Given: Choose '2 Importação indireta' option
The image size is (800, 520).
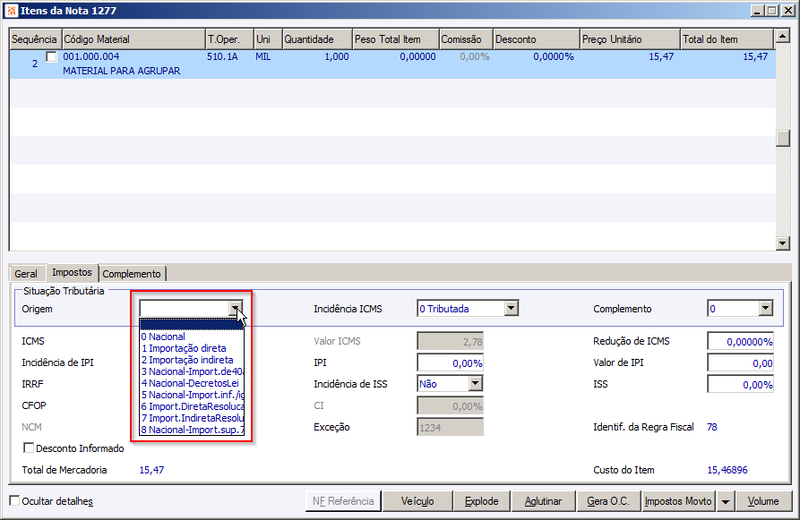Looking at the screenshot, I should coord(192,360).
